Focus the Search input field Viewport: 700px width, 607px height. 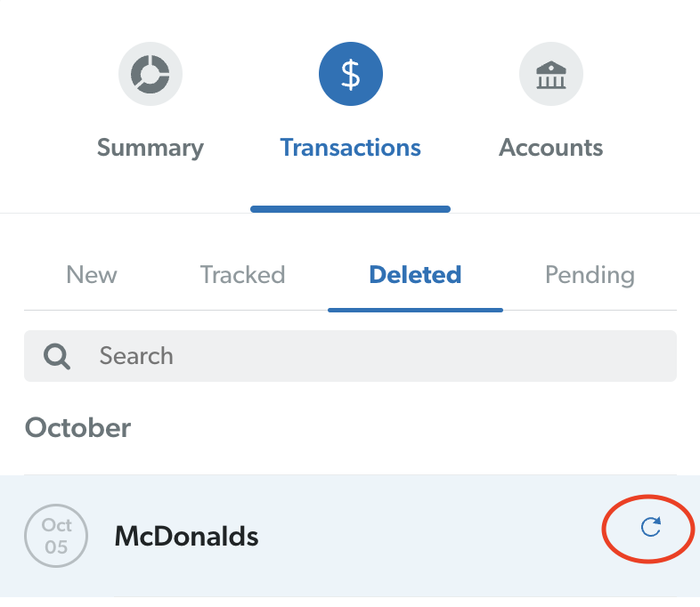[x=374, y=356]
